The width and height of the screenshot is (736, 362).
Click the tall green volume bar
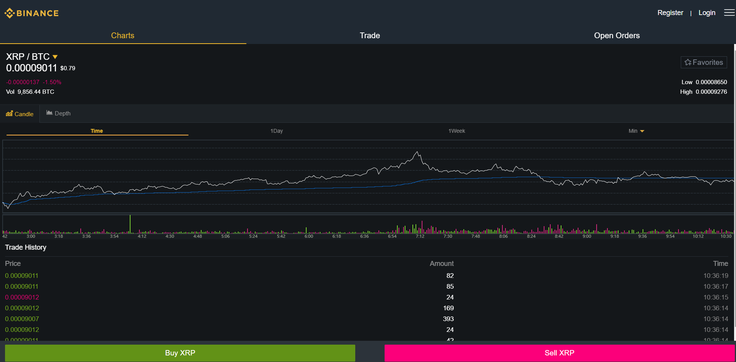tap(130, 223)
